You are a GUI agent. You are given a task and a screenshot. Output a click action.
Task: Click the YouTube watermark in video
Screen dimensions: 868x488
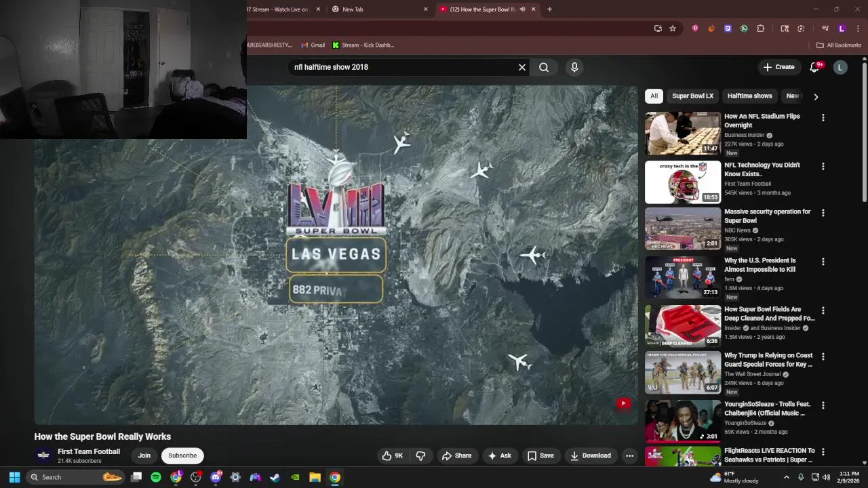point(623,404)
